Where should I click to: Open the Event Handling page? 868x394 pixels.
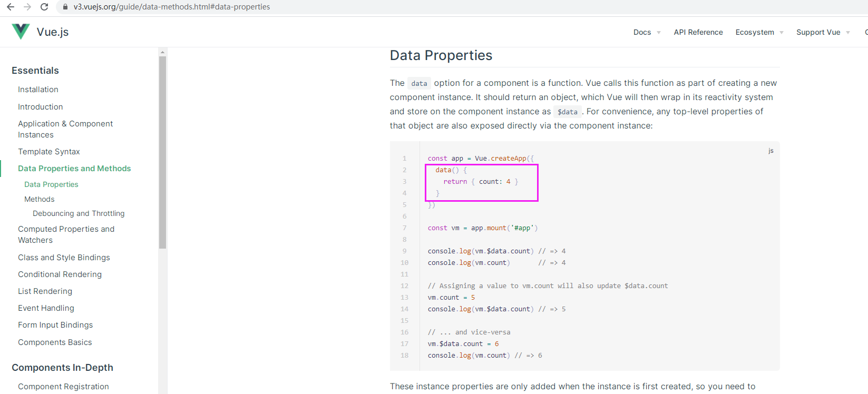click(x=46, y=308)
